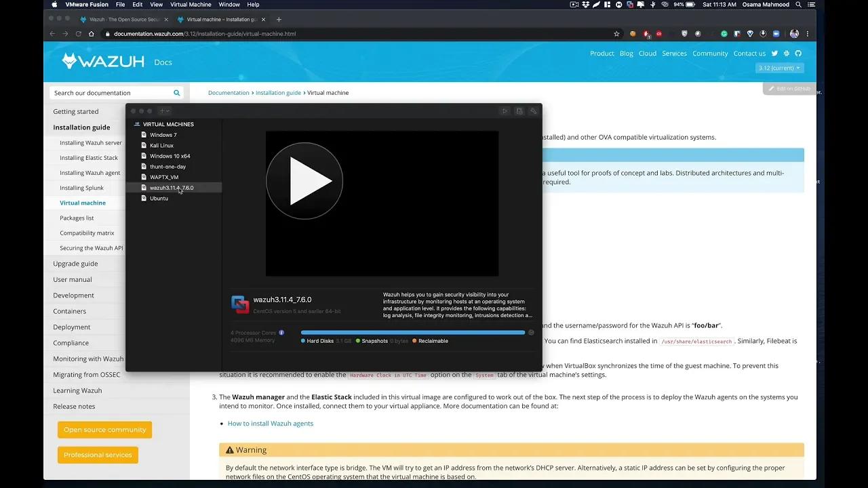Open Spotlight search from the menu bar

(798, 3)
